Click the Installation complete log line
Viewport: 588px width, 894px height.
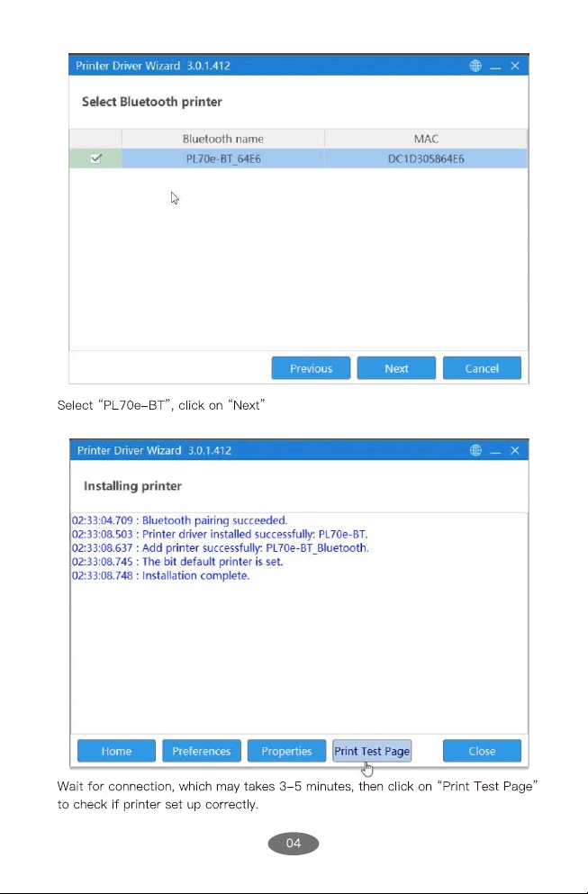(x=161, y=575)
